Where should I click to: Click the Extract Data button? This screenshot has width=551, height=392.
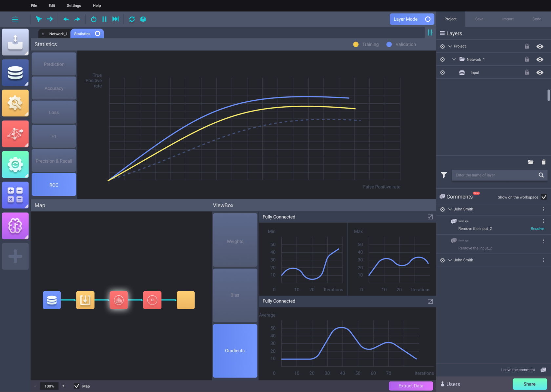tap(411, 386)
